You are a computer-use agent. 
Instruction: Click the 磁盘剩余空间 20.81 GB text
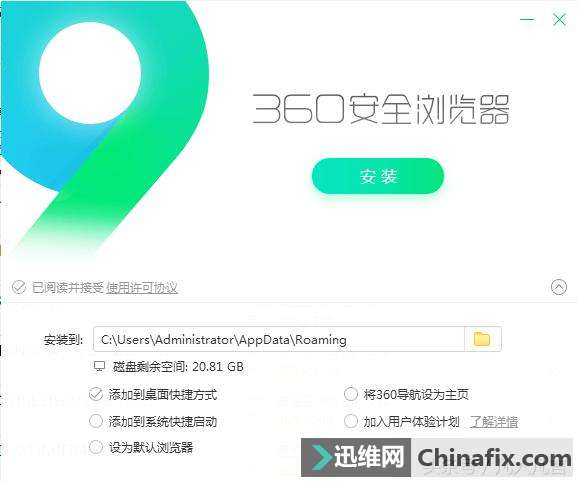coord(178,367)
